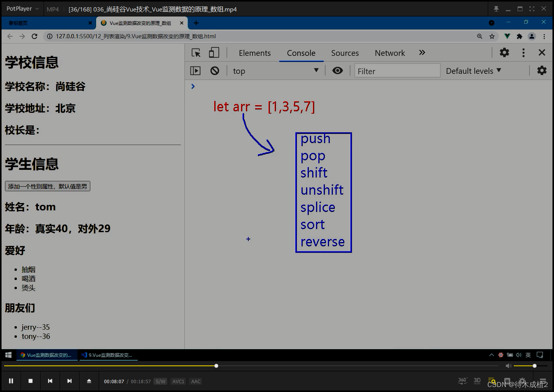
Task: Click the inspect element picker icon
Action: click(x=196, y=53)
